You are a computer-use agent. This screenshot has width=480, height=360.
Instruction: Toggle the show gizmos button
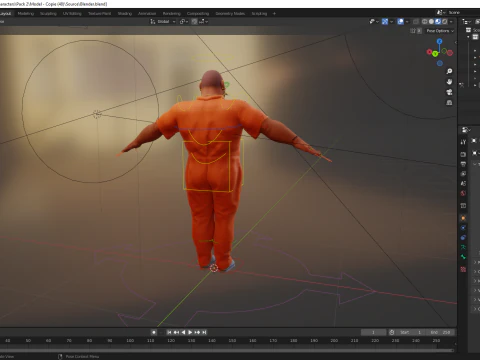[385, 21]
